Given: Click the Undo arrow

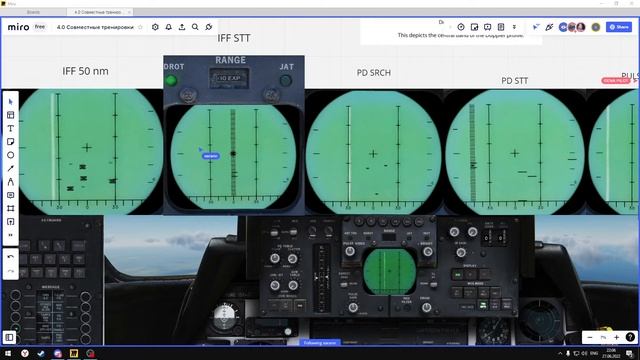Looking at the screenshot, I should tap(11, 257).
